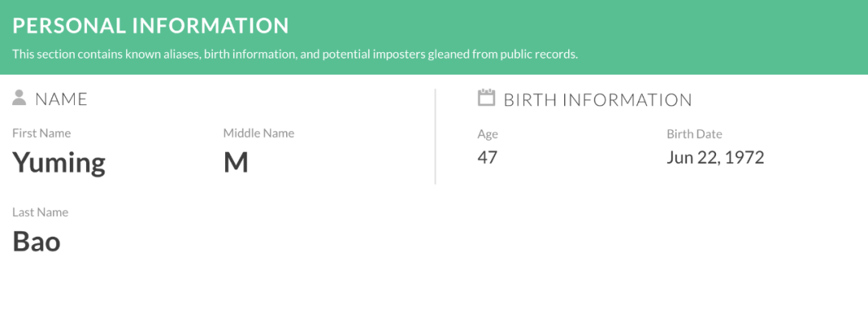Image resolution: width=868 pixels, height=310 pixels.
Task: Select the last name value Bao
Action: coord(36,242)
